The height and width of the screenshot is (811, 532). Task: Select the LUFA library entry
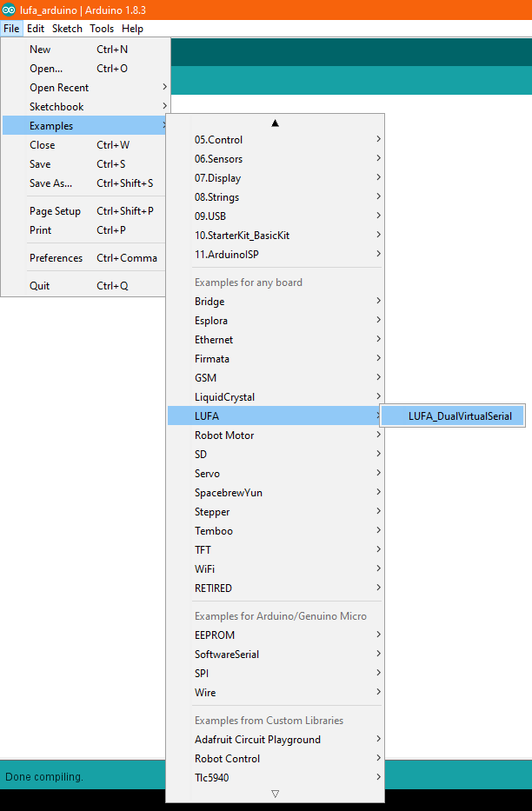point(275,416)
